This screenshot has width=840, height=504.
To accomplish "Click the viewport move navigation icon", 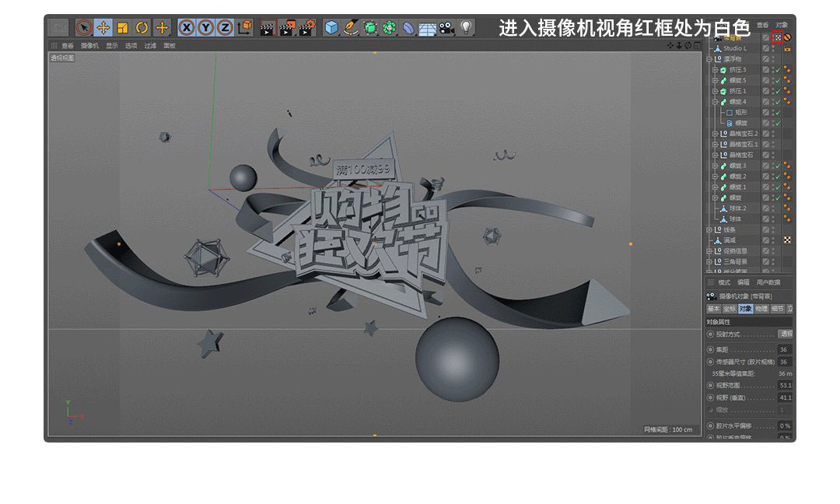I will coord(670,46).
